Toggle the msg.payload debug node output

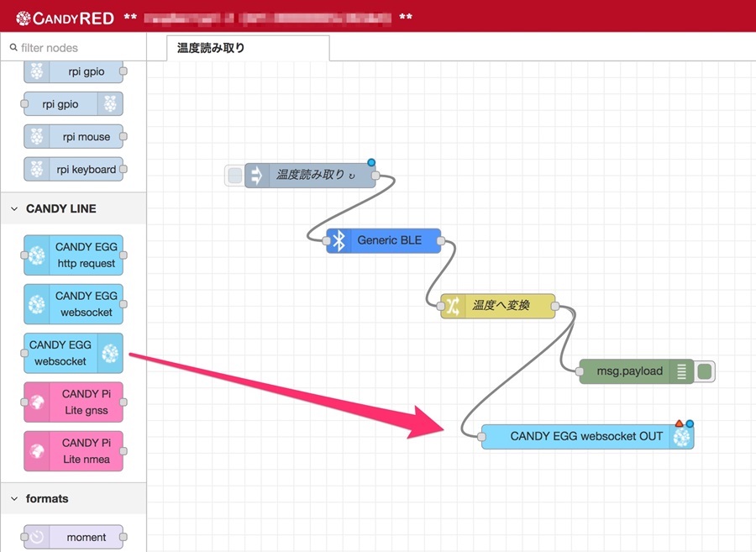(705, 371)
